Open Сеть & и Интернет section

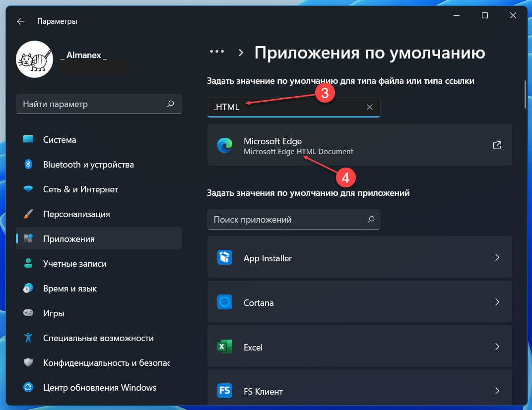[99, 189]
